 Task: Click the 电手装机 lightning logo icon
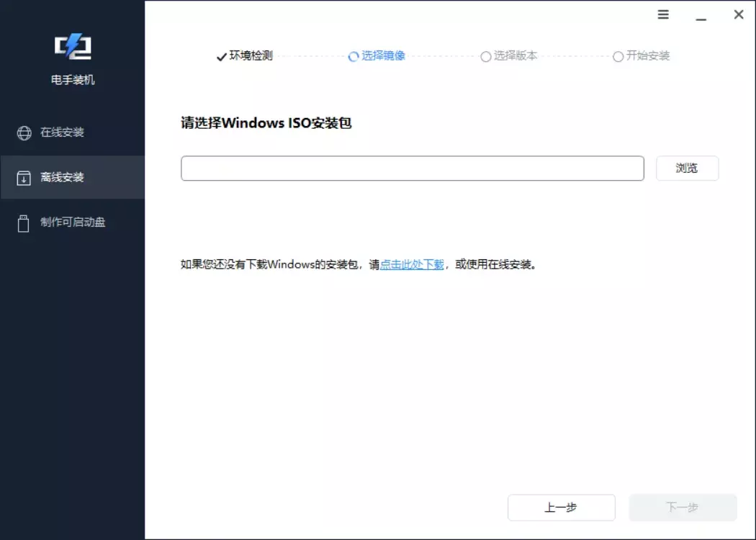click(x=73, y=46)
